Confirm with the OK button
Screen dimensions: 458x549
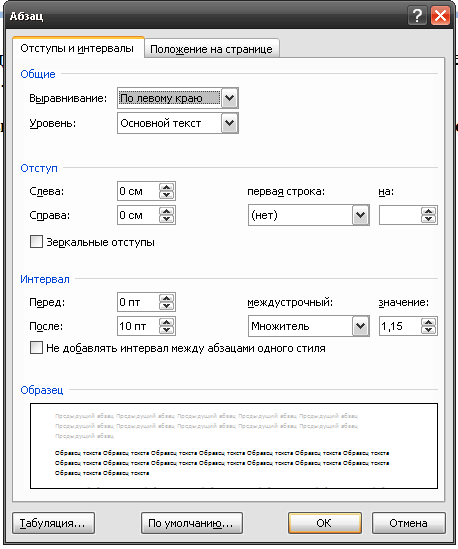tap(325, 523)
